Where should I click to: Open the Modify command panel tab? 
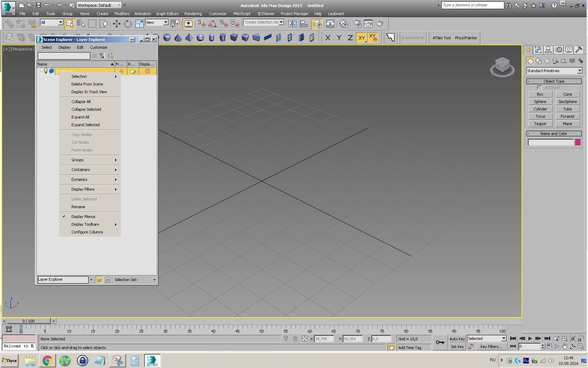coord(538,50)
